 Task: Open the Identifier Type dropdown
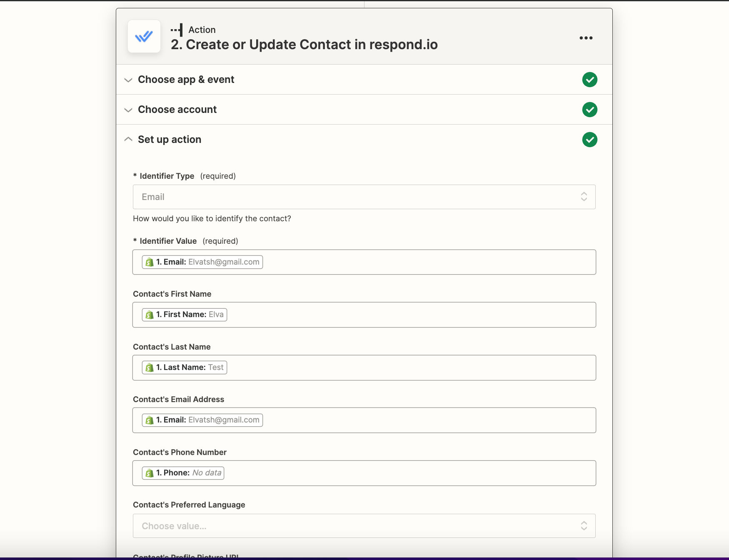coord(364,197)
